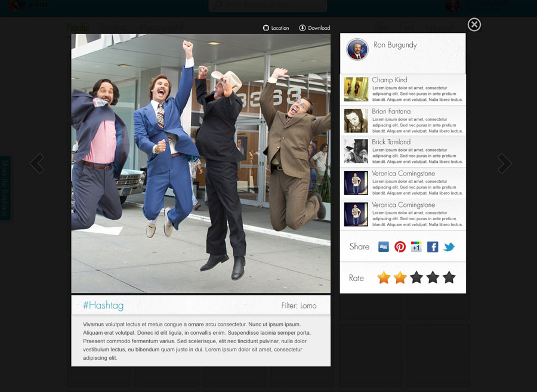Open the #Hashtag link below the photo
537x392 pixels.
click(x=103, y=305)
